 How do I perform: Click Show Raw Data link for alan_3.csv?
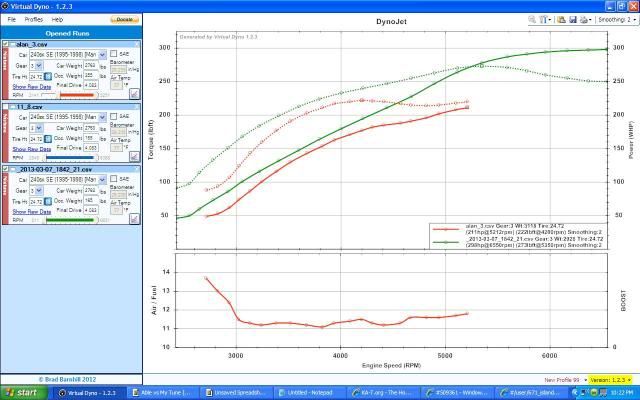pyautogui.click(x=31, y=86)
